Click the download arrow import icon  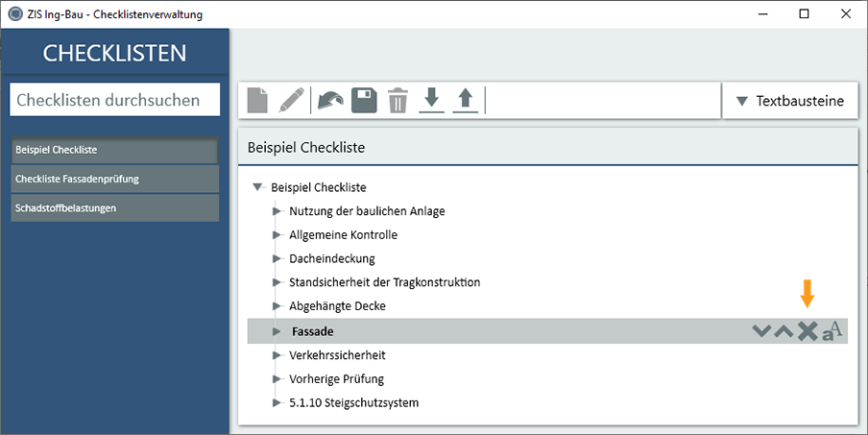tap(432, 101)
